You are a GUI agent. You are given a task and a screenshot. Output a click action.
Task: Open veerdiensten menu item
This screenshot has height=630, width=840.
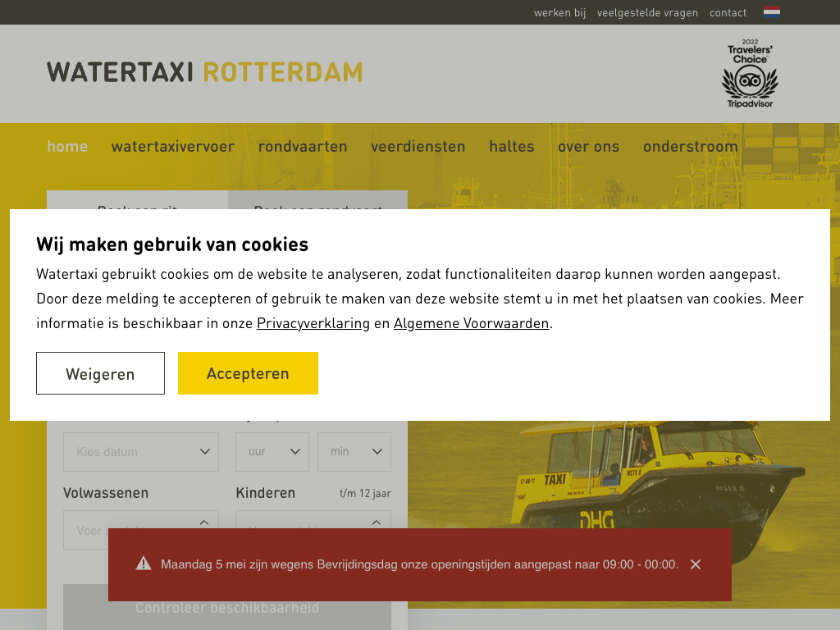coord(418,146)
